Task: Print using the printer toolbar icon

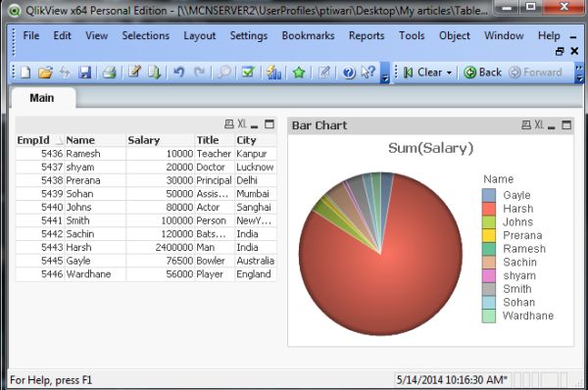Action: point(109,72)
